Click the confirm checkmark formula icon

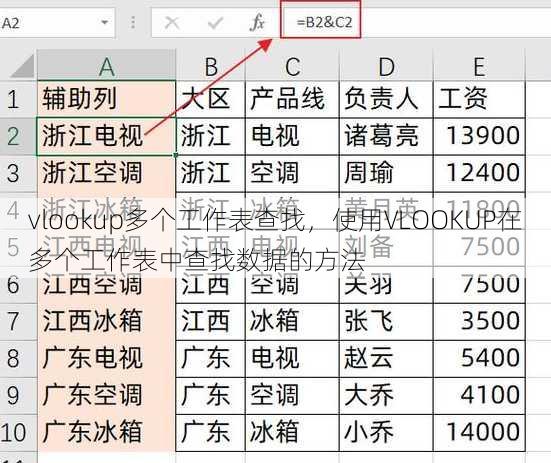pos(215,23)
